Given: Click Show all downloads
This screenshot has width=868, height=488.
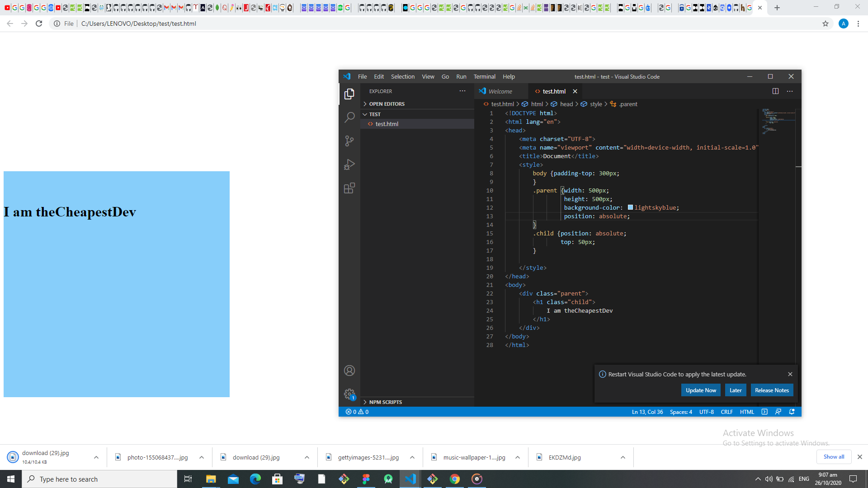Looking at the screenshot, I should pyautogui.click(x=834, y=457).
